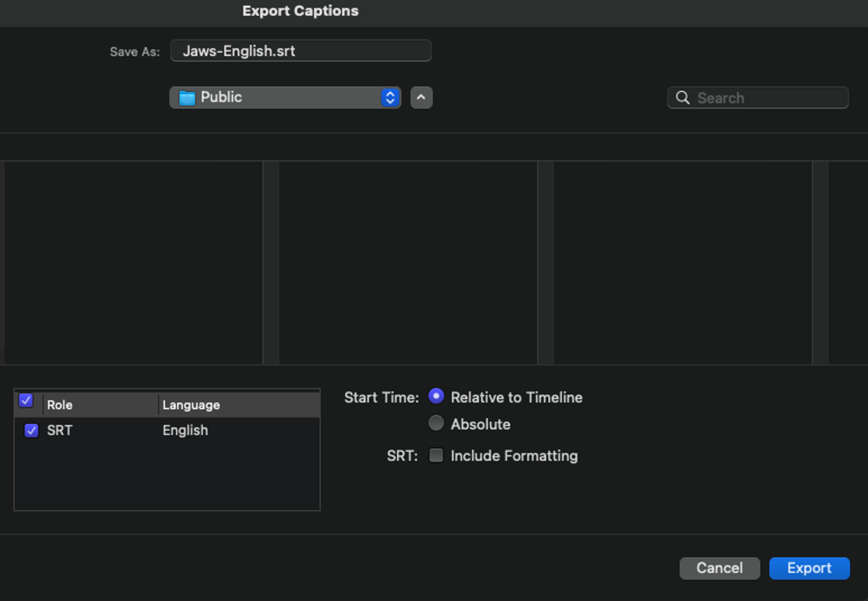Edit the Save As filename field
868x601 pixels.
pos(301,51)
